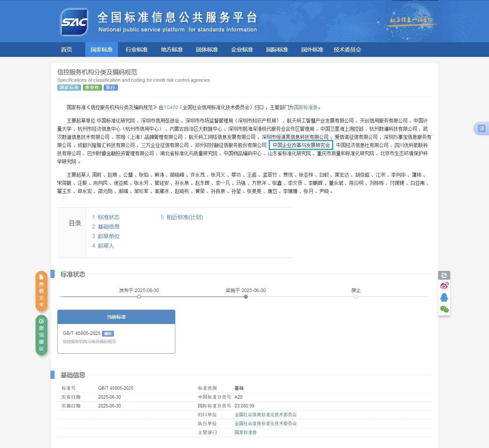This screenshot has width=489, height=448.
Task: Share the page via QQ penguin icon
Action: pyautogui.click(x=444, y=297)
